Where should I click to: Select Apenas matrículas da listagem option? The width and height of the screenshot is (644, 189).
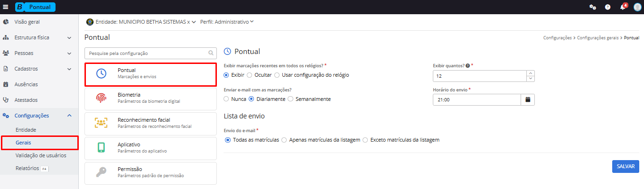pos(284,140)
